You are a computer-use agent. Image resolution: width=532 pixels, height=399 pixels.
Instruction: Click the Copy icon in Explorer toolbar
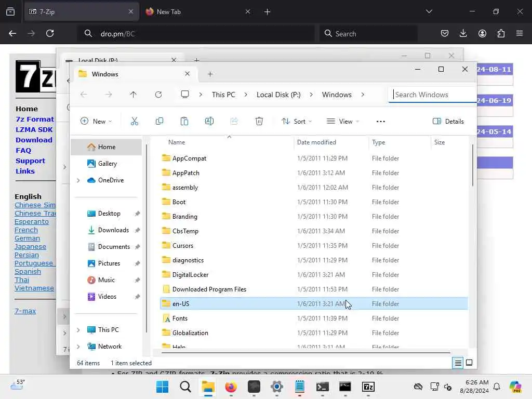tap(159, 121)
